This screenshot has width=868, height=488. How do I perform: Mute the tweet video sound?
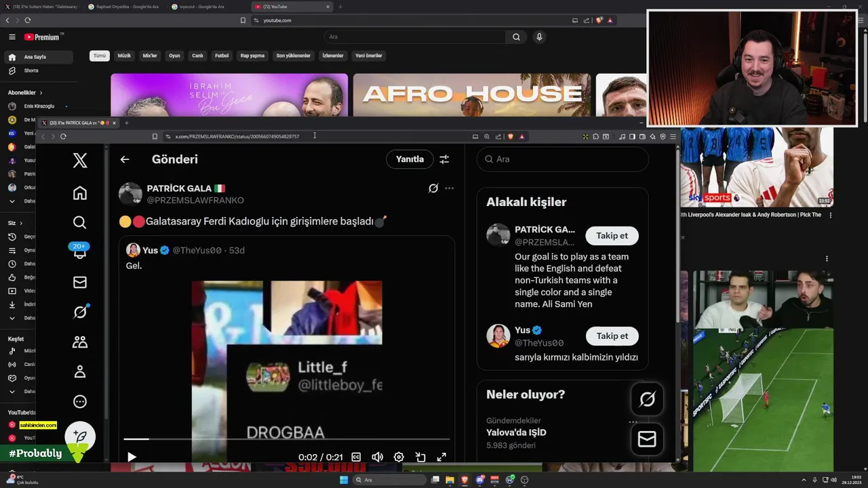(378, 457)
